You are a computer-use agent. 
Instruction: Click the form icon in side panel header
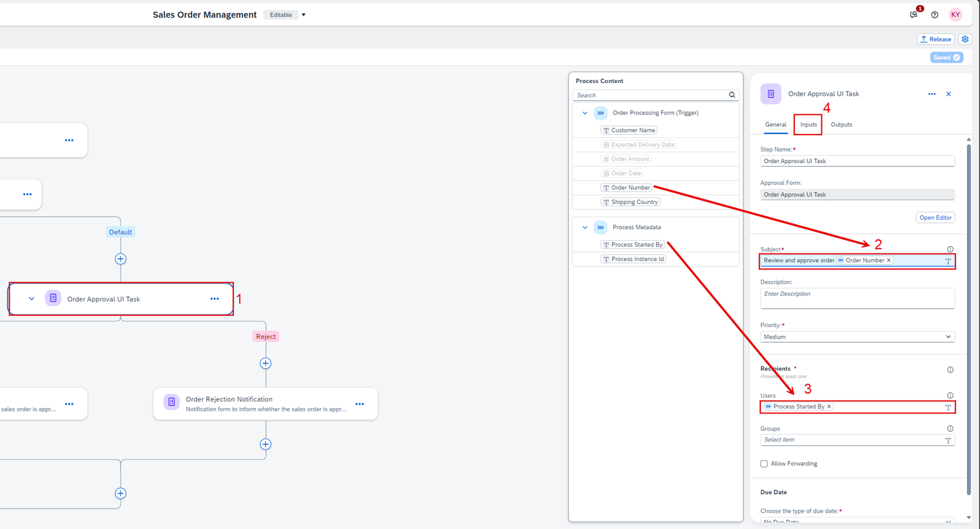[x=770, y=94]
